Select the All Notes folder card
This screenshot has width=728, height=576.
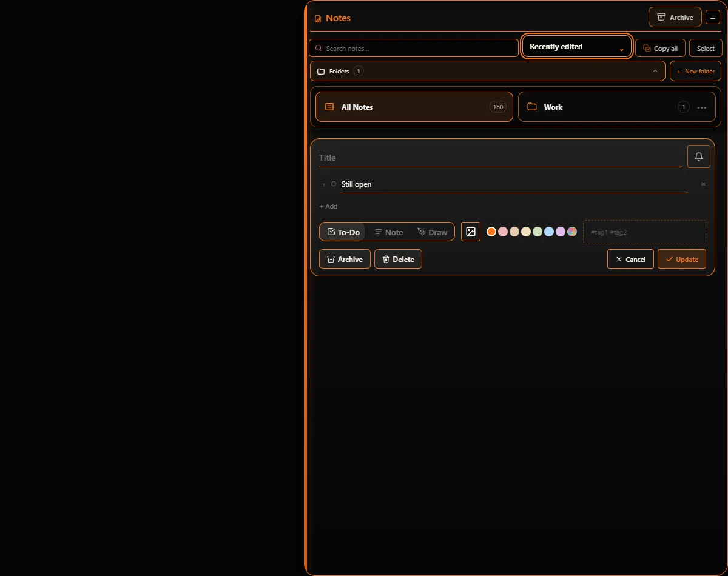point(414,107)
